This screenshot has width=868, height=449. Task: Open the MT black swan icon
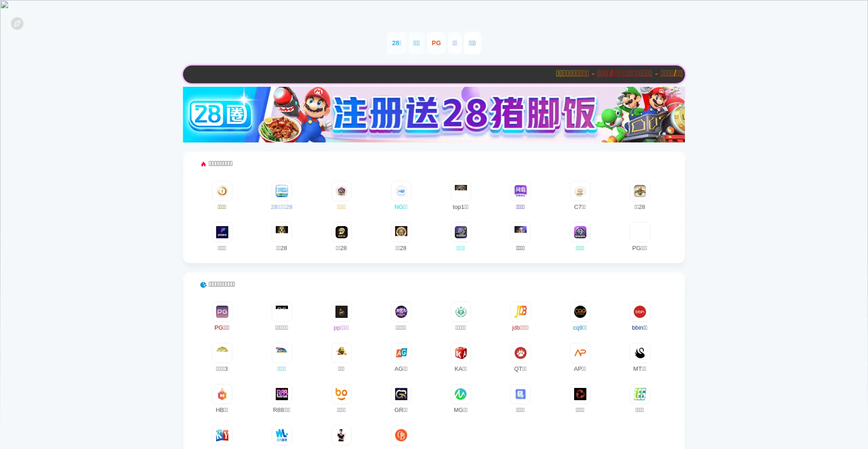coord(640,353)
